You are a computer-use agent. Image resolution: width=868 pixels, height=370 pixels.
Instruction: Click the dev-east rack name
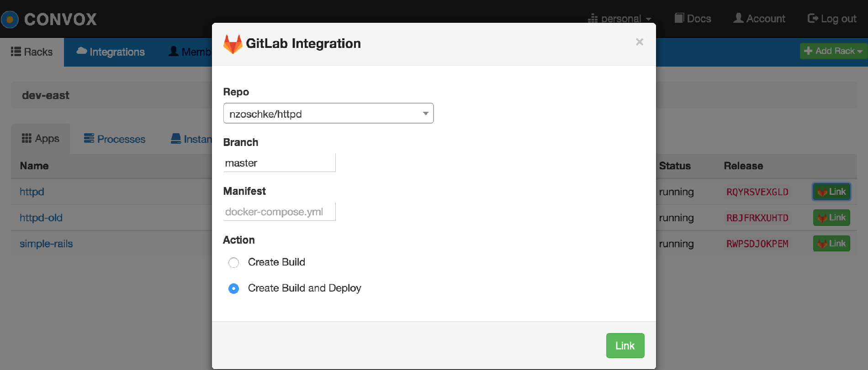click(46, 95)
